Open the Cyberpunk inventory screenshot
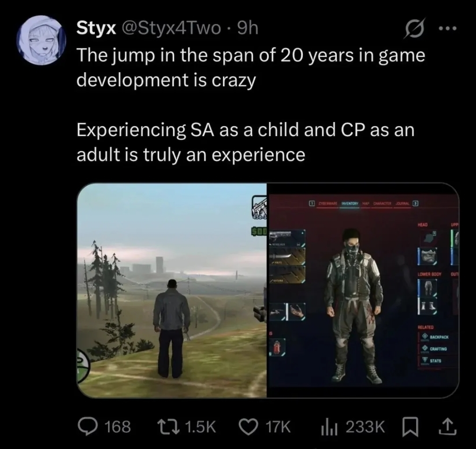This screenshot has width=476, height=449. (363, 290)
